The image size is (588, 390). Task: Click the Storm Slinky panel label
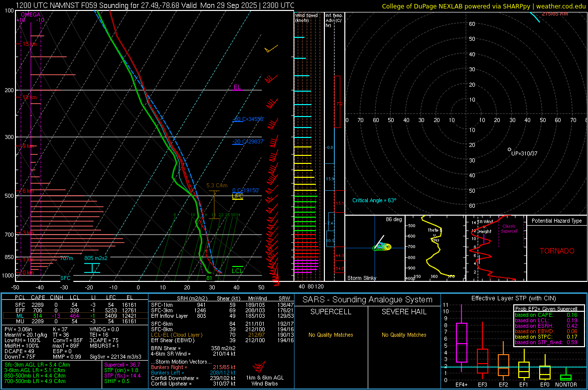(362, 278)
